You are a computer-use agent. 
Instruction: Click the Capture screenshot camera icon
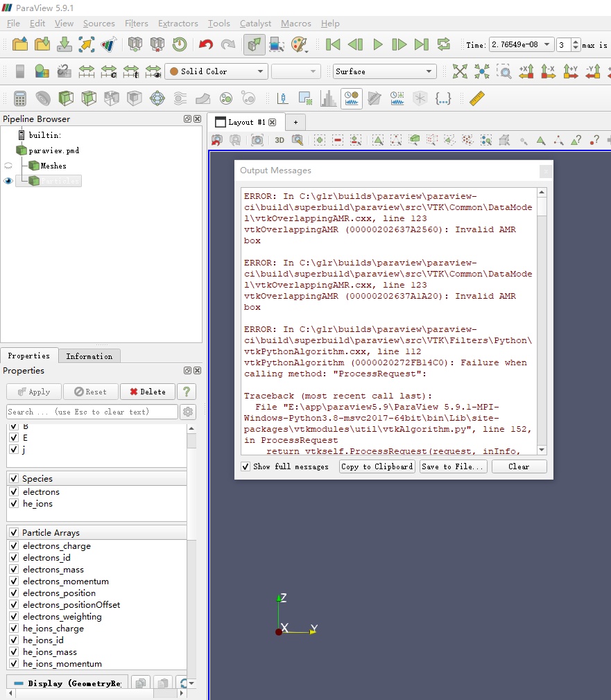257,140
